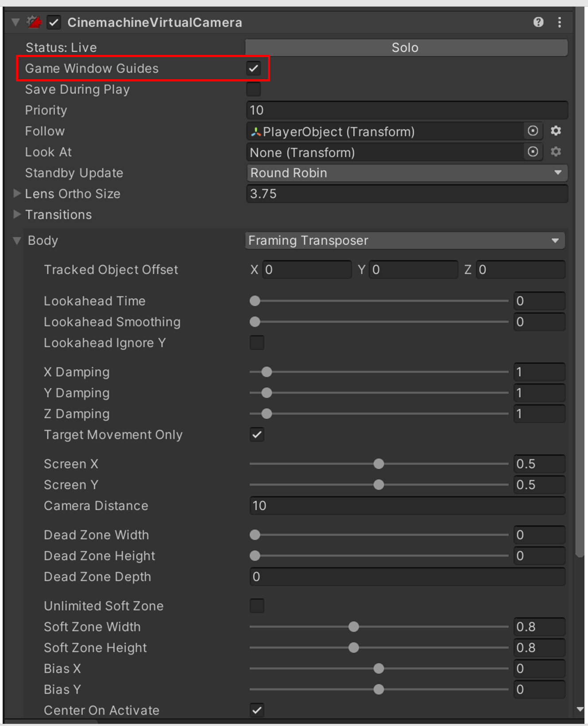588x726 pixels.
Task: Click the PlayerObject transform icon
Action: tap(255, 131)
